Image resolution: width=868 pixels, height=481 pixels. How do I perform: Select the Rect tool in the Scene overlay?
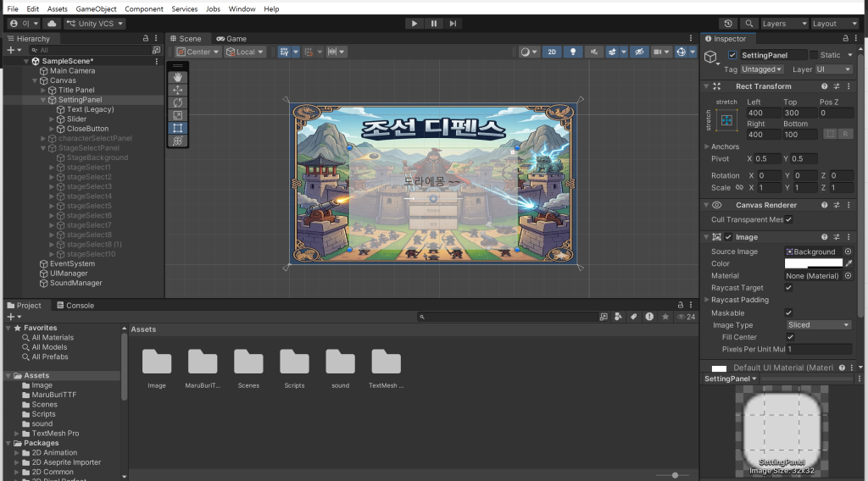tap(177, 128)
